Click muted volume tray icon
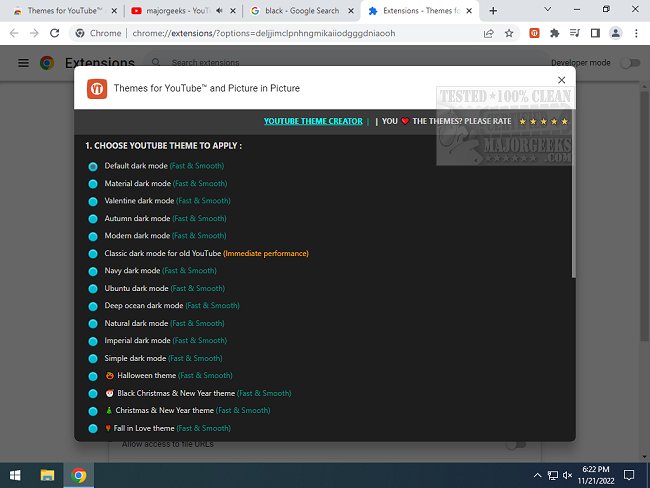The width and height of the screenshot is (650, 488). (x=568, y=475)
